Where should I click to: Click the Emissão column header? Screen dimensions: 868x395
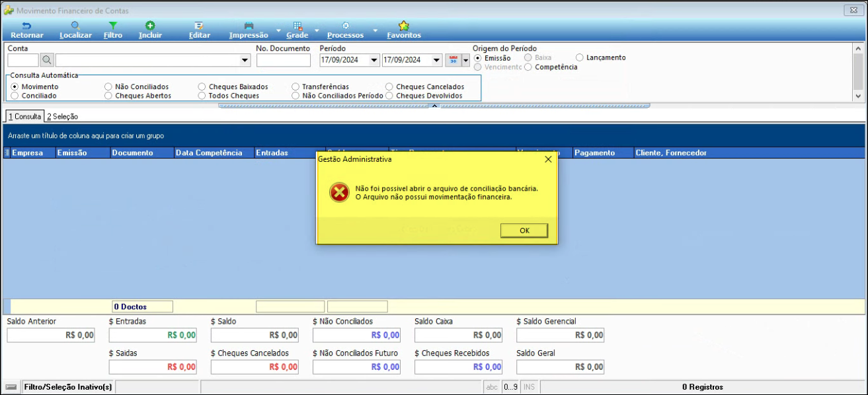82,153
